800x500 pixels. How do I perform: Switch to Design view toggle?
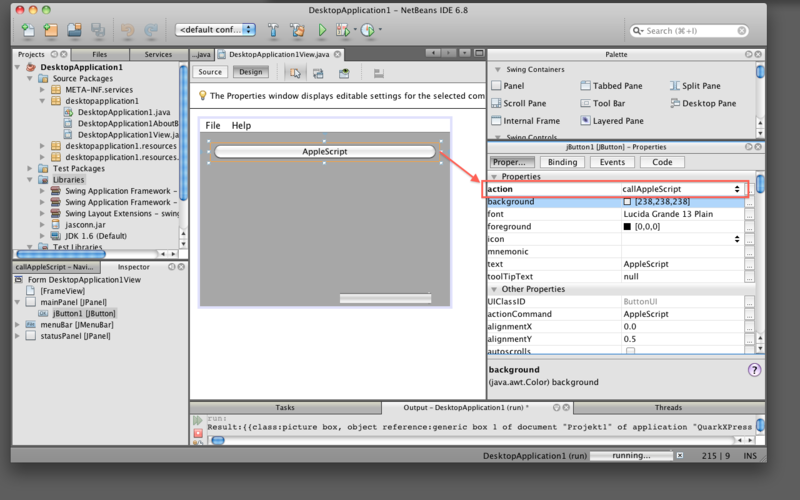point(249,72)
